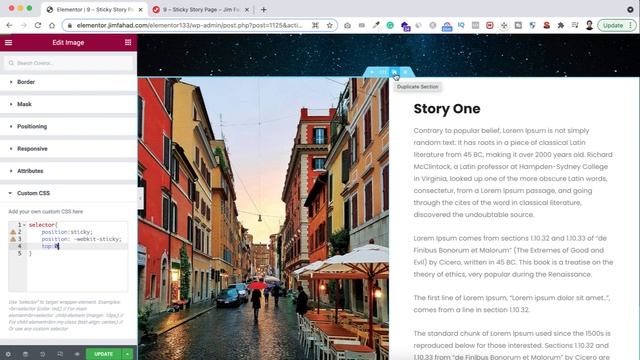Go back in browser history
Screen dimensions: 640x360
[9, 25]
